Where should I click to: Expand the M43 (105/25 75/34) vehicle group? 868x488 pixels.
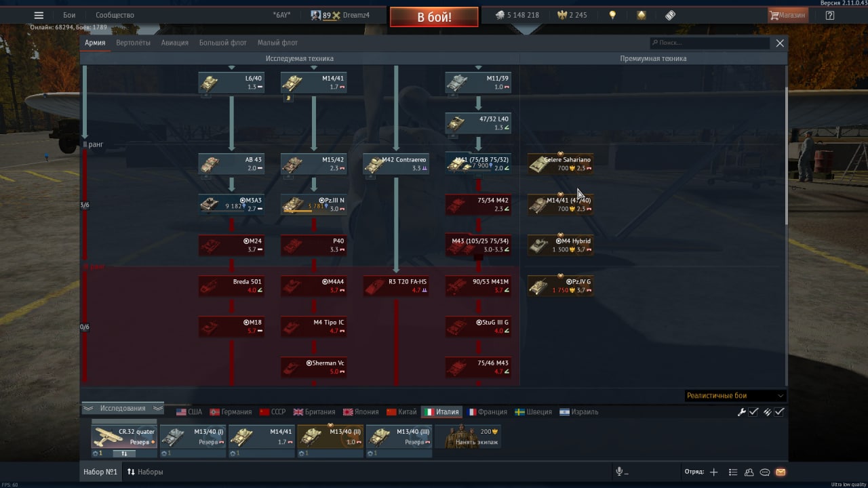point(478,245)
